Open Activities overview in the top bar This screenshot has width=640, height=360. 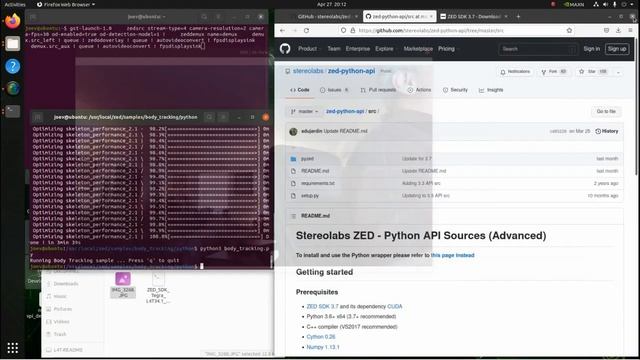pos(15,4)
